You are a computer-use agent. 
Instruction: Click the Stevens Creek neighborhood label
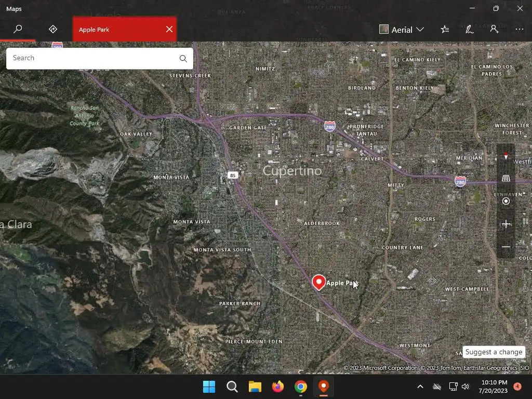[x=190, y=76]
